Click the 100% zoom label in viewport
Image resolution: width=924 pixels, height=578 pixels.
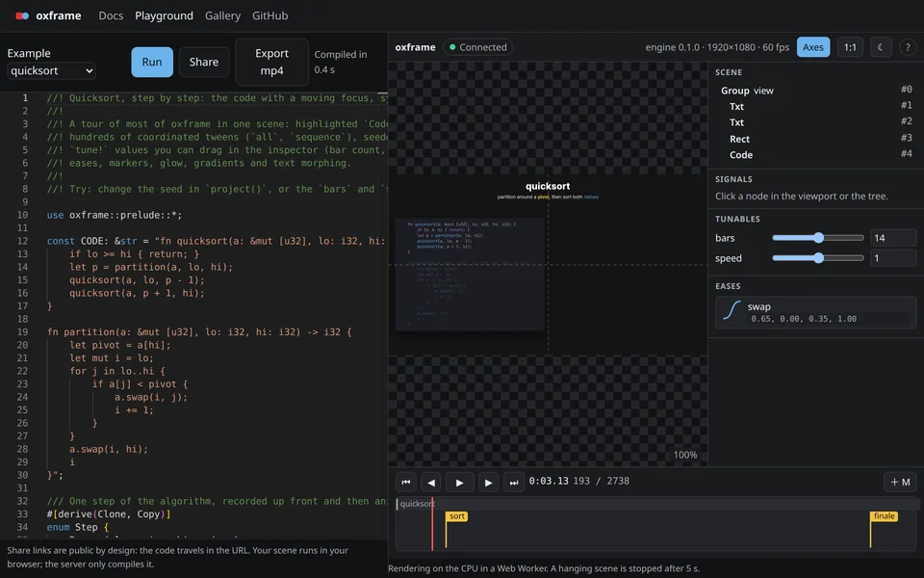(x=684, y=455)
